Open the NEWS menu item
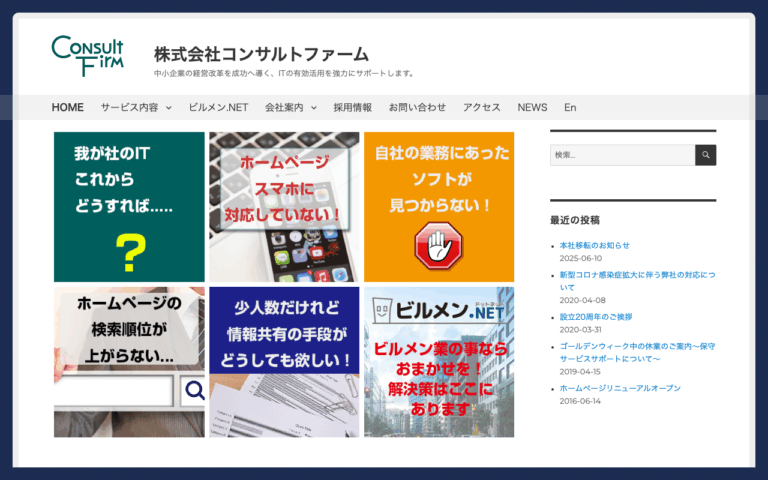This screenshot has height=480, width=768. [532, 107]
